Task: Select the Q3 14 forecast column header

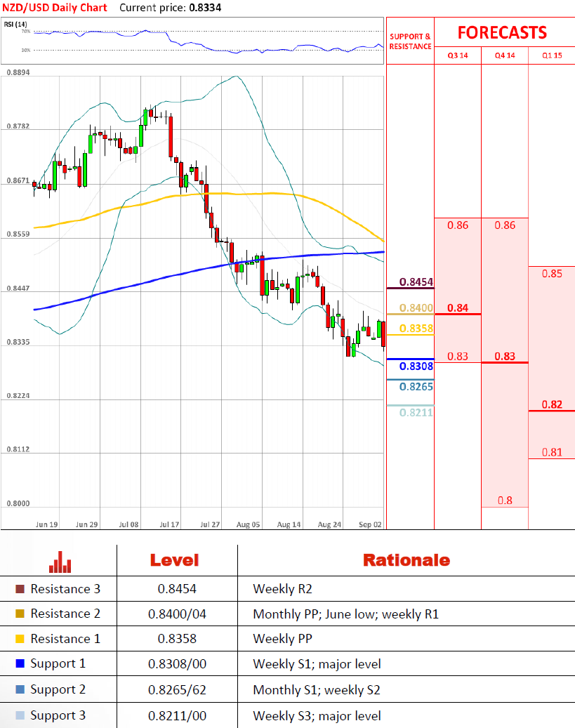Action: coord(458,55)
